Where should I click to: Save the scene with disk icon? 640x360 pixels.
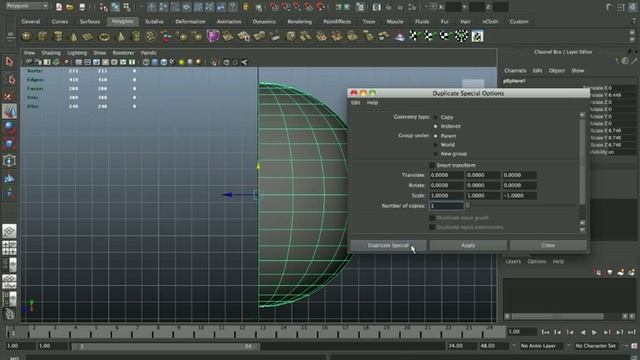(x=82, y=7)
